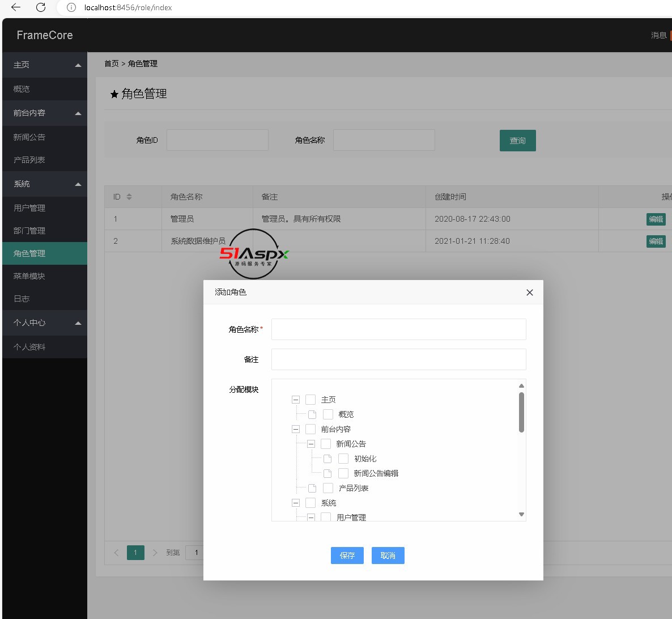Collapse the 系统 node in the module tree
The image size is (672, 619).
[296, 503]
